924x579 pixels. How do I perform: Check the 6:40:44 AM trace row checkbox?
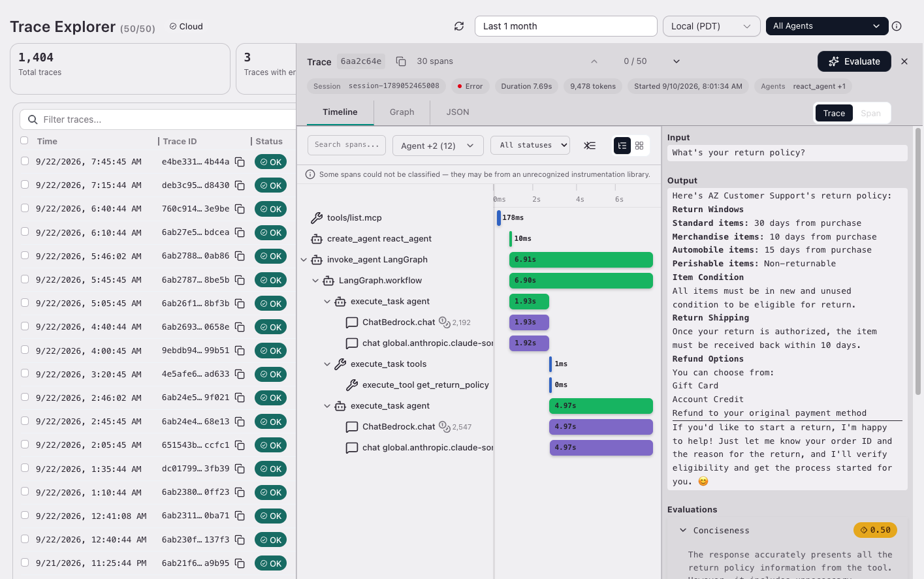[24, 208]
